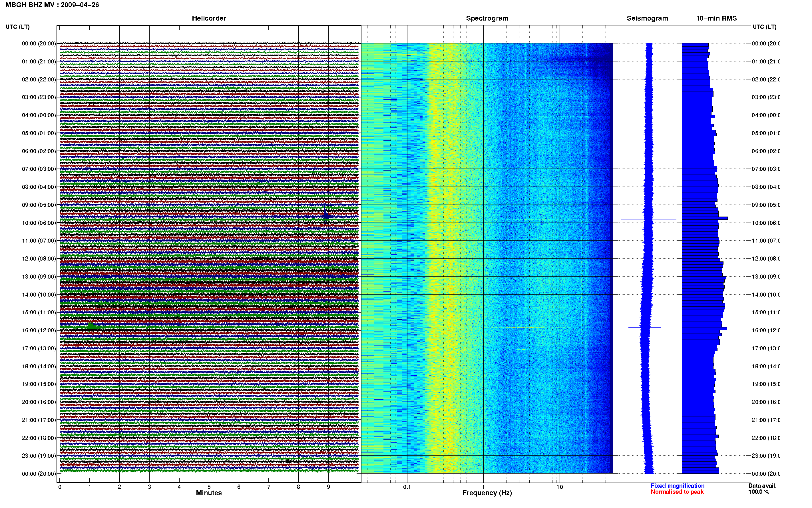Click the 'MBGH BHZ MV : 2009-04-26' title

click(52, 5)
